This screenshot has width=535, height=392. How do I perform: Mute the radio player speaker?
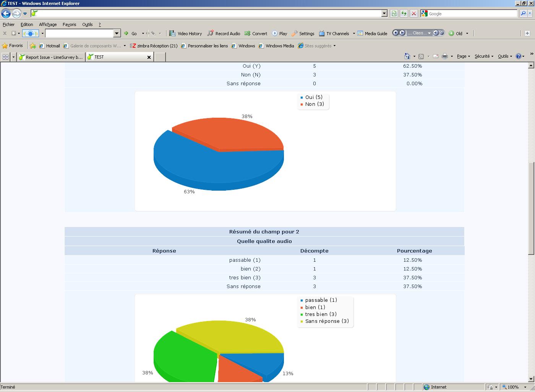click(x=436, y=33)
